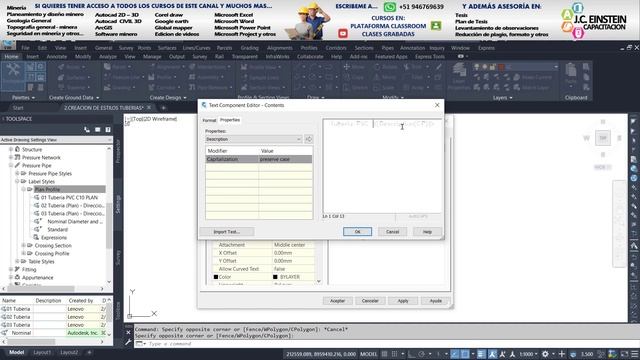Open annotation scale 1:1000 dropdown
The width and height of the screenshot is (640, 360).
[x=528, y=354]
